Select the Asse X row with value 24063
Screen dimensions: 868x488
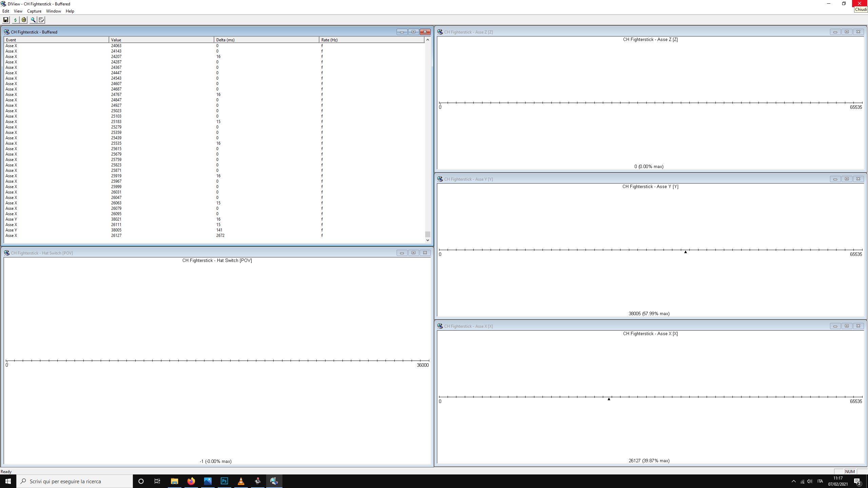coord(214,46)
